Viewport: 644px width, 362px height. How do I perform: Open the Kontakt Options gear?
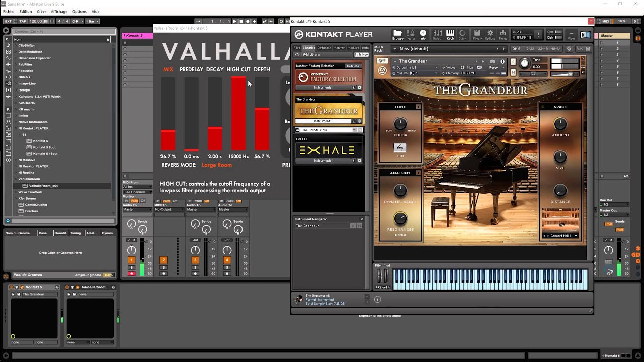tap(490, 34)
